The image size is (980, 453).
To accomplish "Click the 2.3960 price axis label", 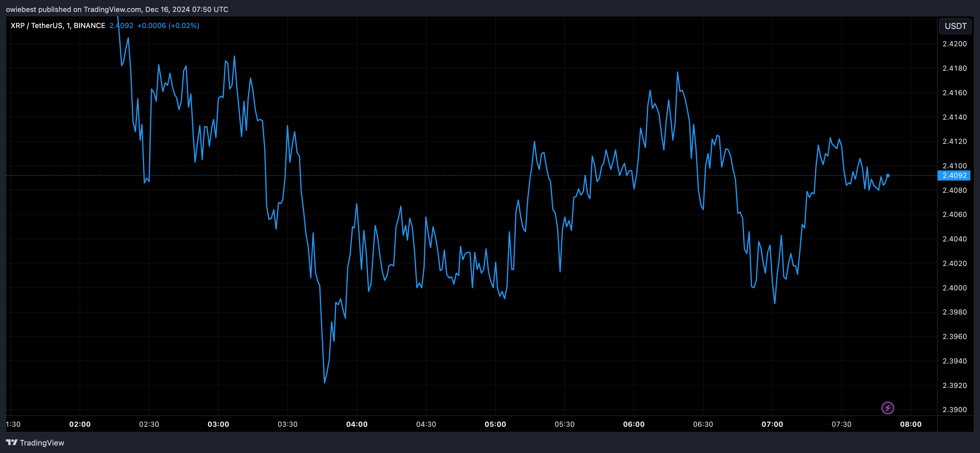I will (x=955, y=336).
